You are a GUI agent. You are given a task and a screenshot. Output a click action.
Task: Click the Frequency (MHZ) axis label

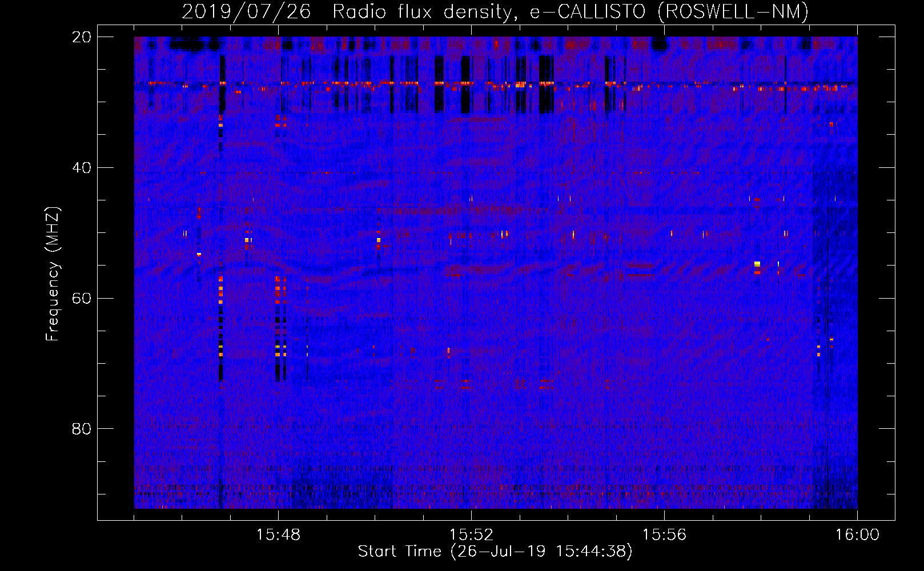point(53,274)
